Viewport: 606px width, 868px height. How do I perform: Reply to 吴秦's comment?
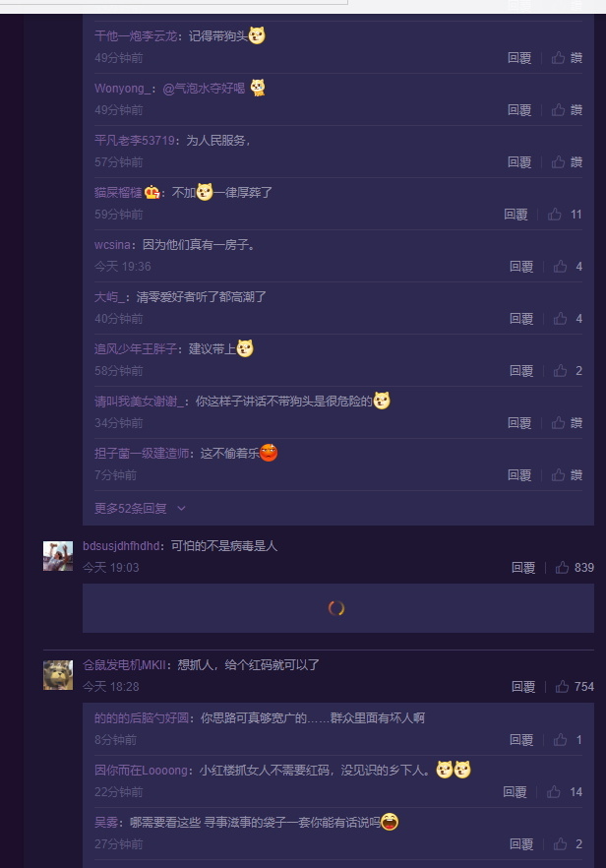click(520, 844)
